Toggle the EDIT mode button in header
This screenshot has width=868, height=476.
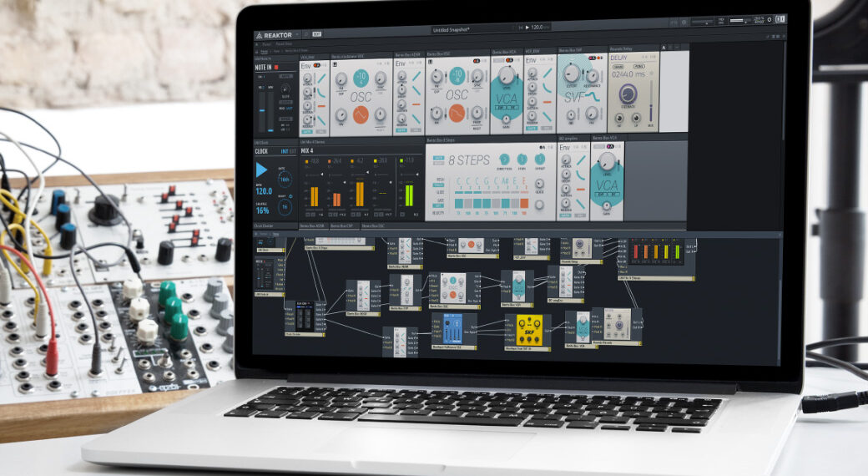coord(316,34)
